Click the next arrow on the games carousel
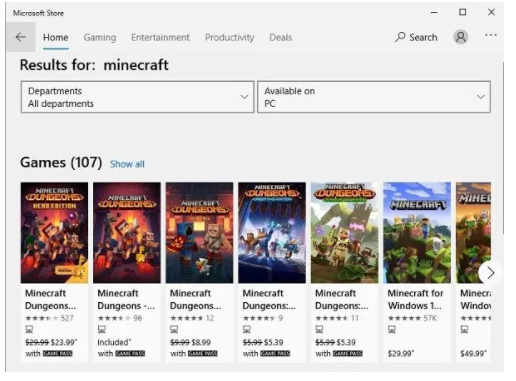Screen dimensions: 516x381 point(490,273)
